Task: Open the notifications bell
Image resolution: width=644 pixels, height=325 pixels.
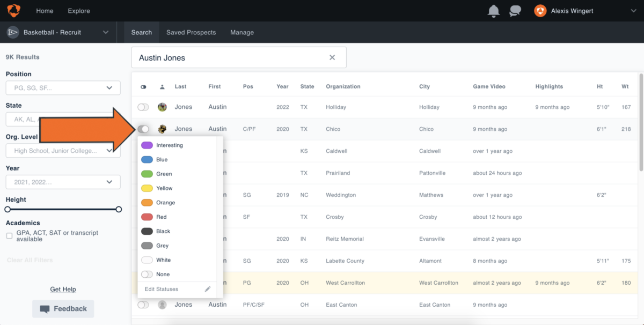Action: coord(493,11)
